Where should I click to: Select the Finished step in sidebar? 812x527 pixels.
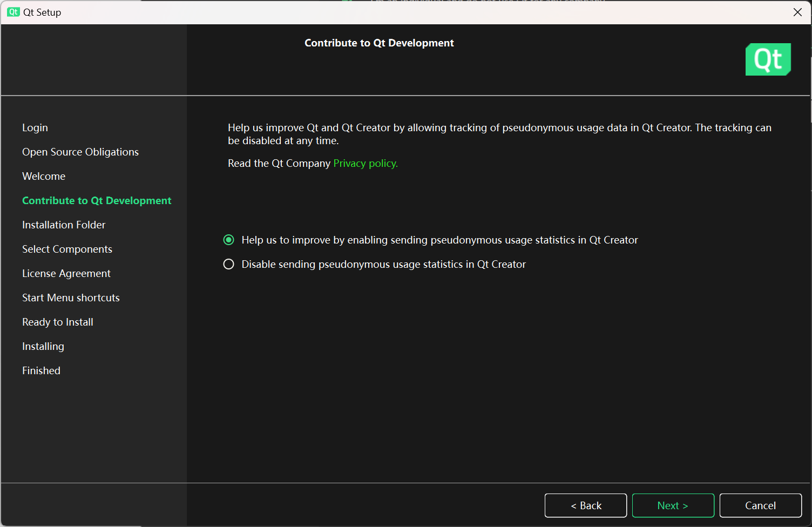[x=41, y=370]
